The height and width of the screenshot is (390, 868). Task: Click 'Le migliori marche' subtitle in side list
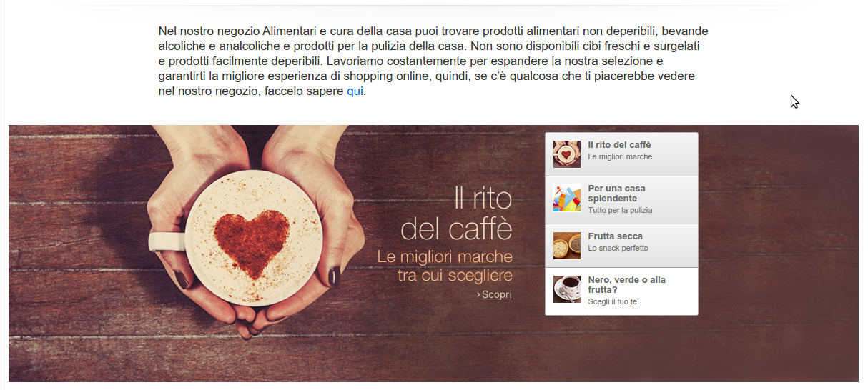point(620,156)
